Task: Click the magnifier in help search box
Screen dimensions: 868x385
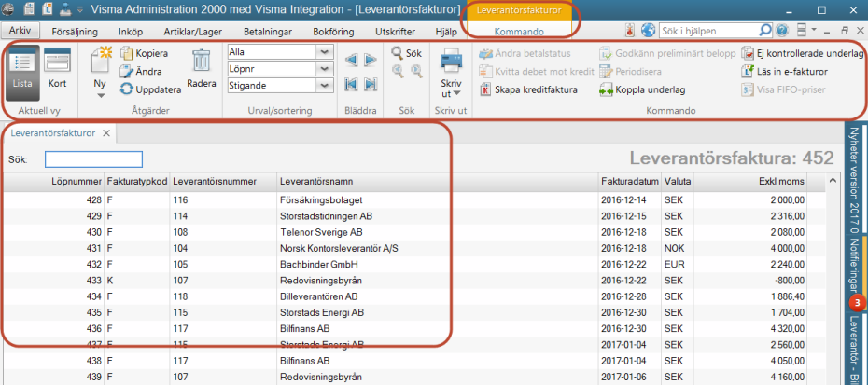Action: [x=765, y=31]
